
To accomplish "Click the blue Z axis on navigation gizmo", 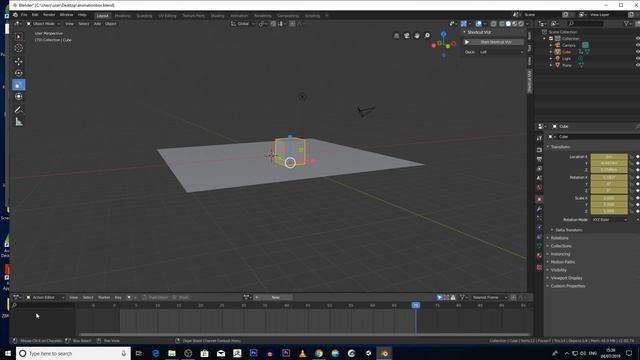I will click(443, 35).
